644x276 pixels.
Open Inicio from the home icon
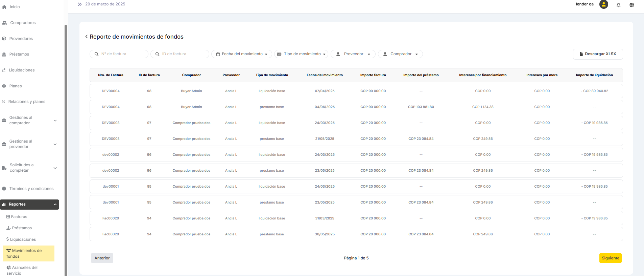[4, 7]
